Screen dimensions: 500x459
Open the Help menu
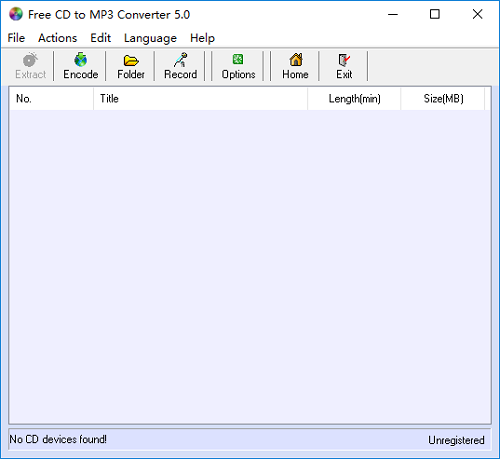[202, 38]
